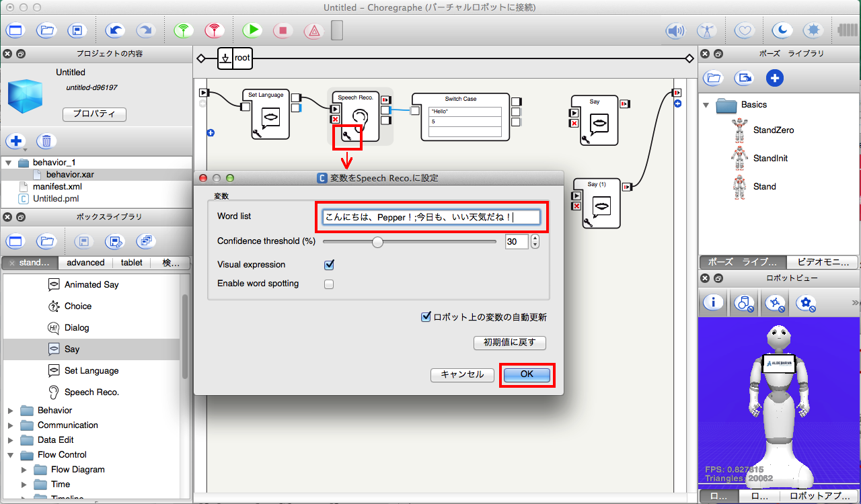Select behavior.xar in project files
The height and width of the screenshot is (504, 861).
(70, 175)
